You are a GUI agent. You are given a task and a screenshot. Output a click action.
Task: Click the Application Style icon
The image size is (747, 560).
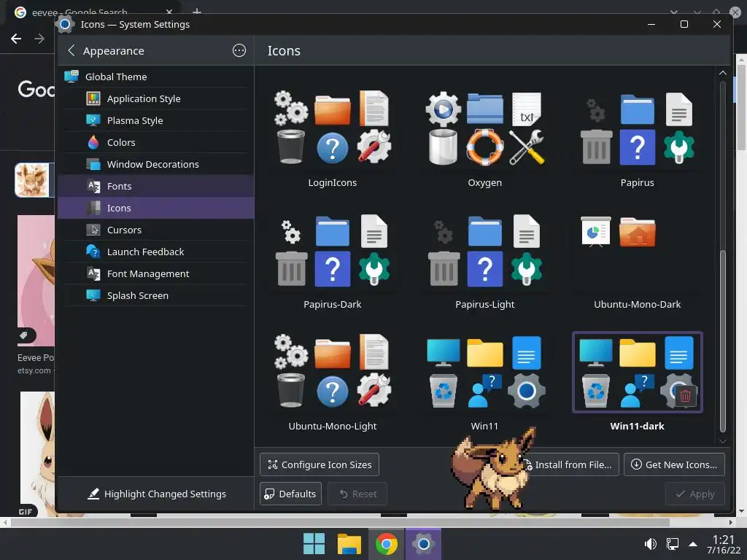pos(93,98)
